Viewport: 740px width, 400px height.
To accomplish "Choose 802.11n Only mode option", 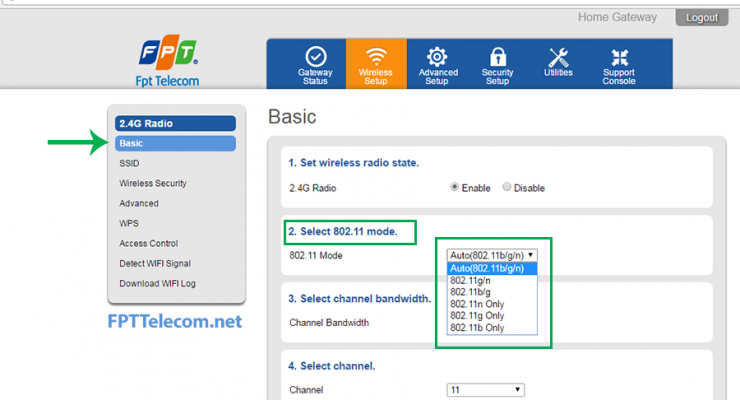I will 492,304.
